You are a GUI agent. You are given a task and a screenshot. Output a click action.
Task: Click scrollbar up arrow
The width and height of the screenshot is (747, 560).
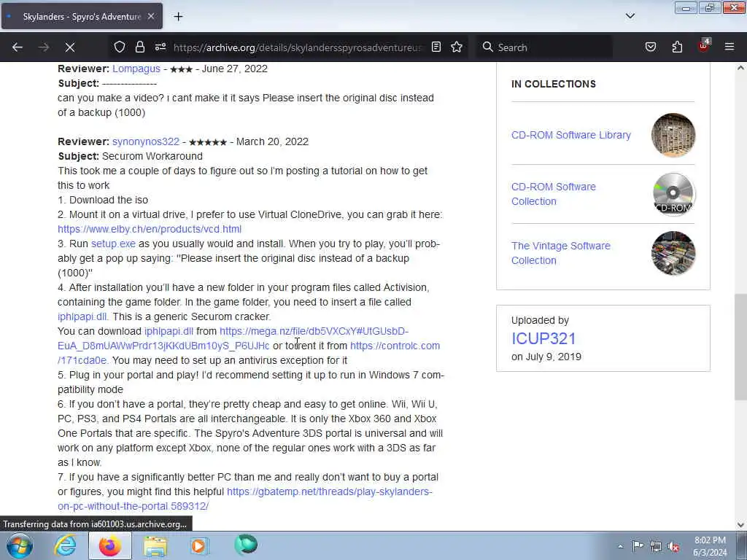tap(740, 68)
